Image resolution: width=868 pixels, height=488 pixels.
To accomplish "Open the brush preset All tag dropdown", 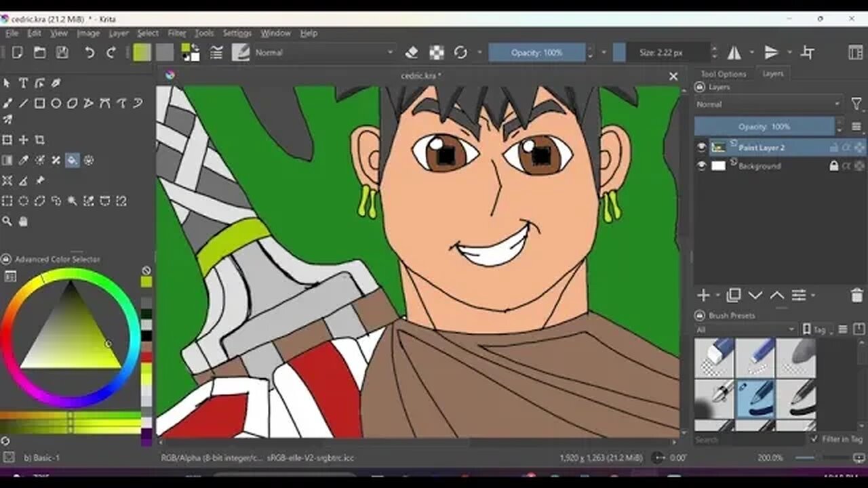I will pos(745,329).
